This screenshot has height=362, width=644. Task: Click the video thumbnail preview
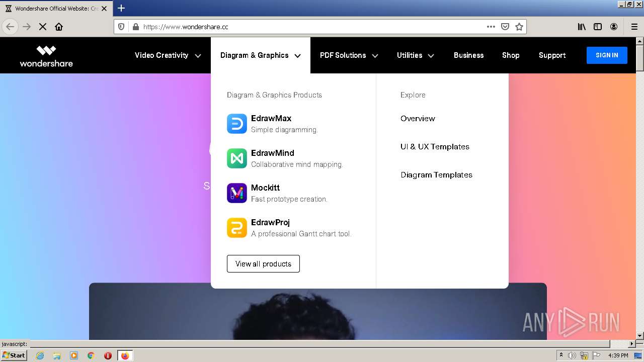point(318,311)
